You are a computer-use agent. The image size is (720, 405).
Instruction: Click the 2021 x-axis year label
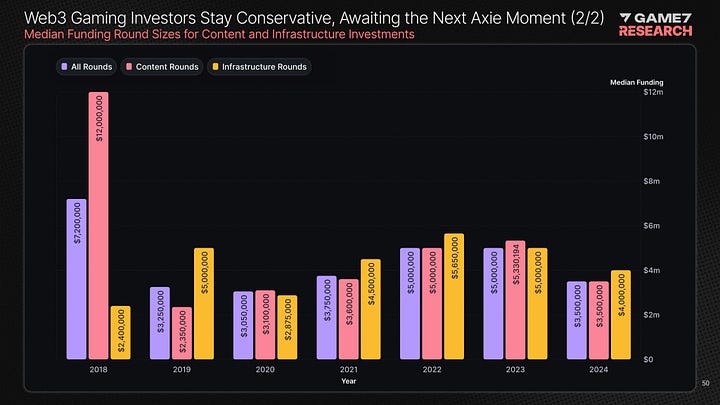pos(348,368)
